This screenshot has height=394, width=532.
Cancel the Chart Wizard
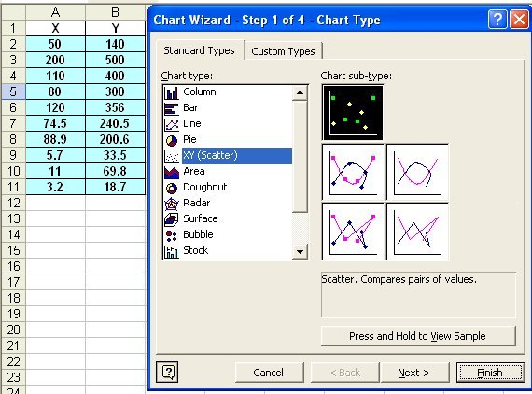(269, 373)
